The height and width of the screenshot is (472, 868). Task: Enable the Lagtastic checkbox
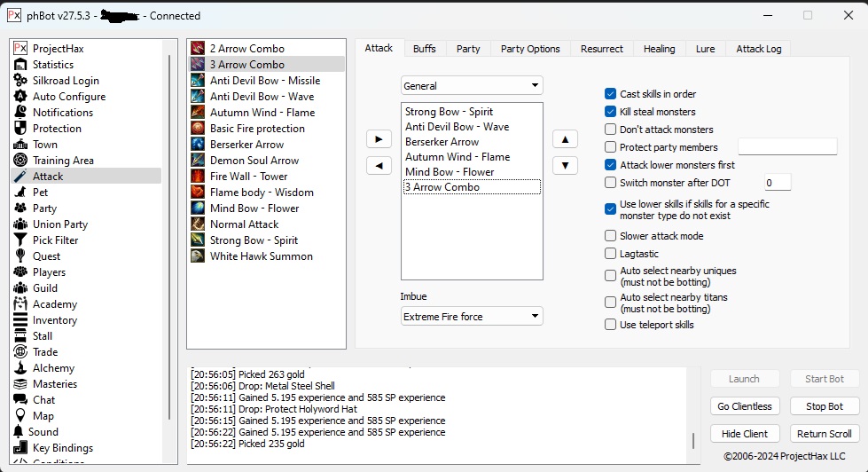pyautogui.click(x=611, y=254)
